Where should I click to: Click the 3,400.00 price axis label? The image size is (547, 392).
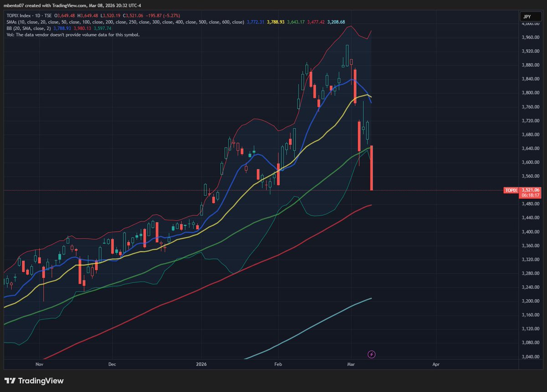click(x=530, y=232)
